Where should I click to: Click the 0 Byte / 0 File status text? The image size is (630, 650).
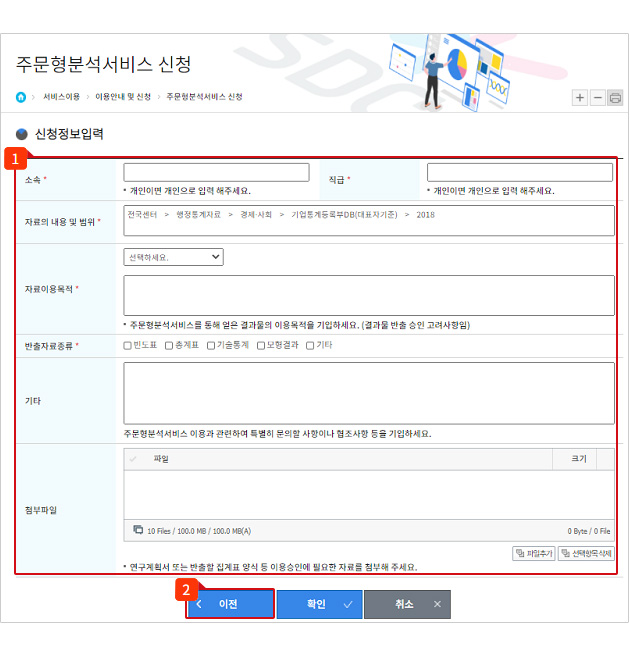click(x=589, y=531)
